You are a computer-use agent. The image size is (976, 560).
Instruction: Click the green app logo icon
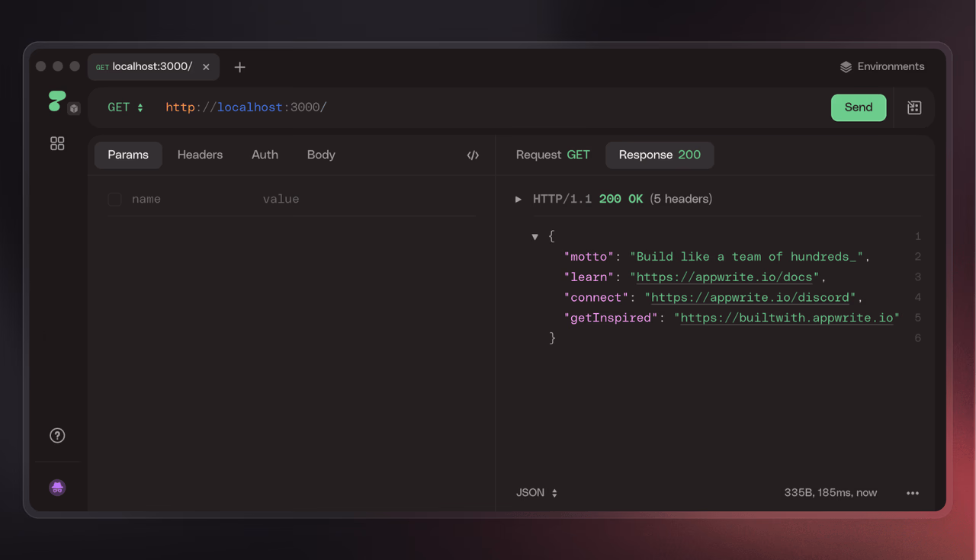click(x=56, y=101)
